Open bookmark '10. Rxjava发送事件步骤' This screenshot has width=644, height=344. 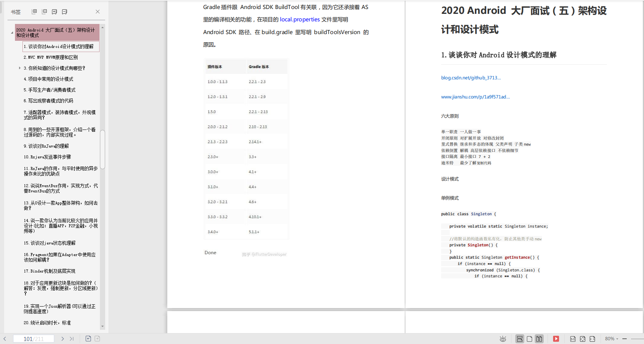(x=48, y=157)
